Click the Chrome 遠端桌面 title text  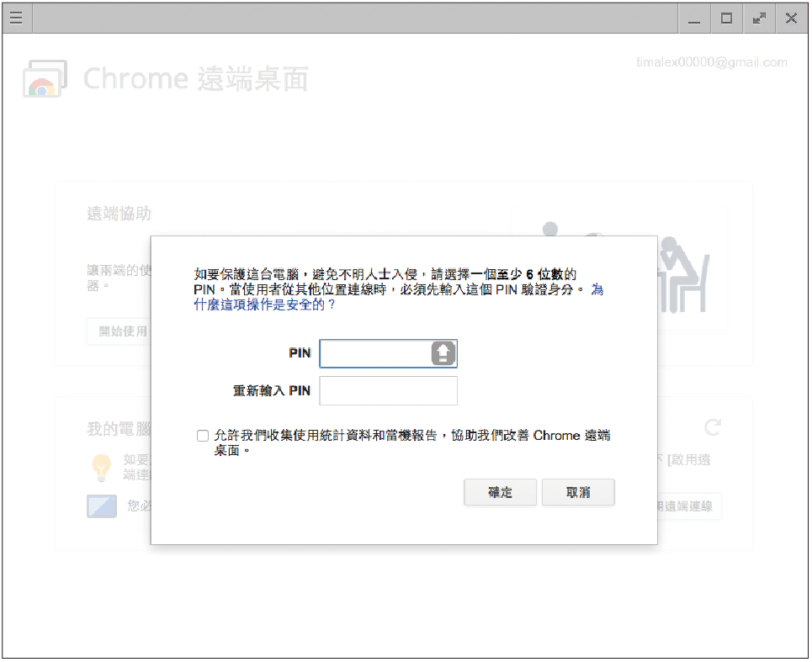(x=196, y=79)
